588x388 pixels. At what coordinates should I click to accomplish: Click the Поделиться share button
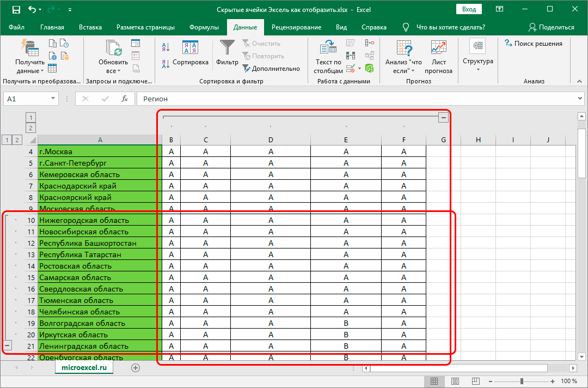(x=551, y=27)
